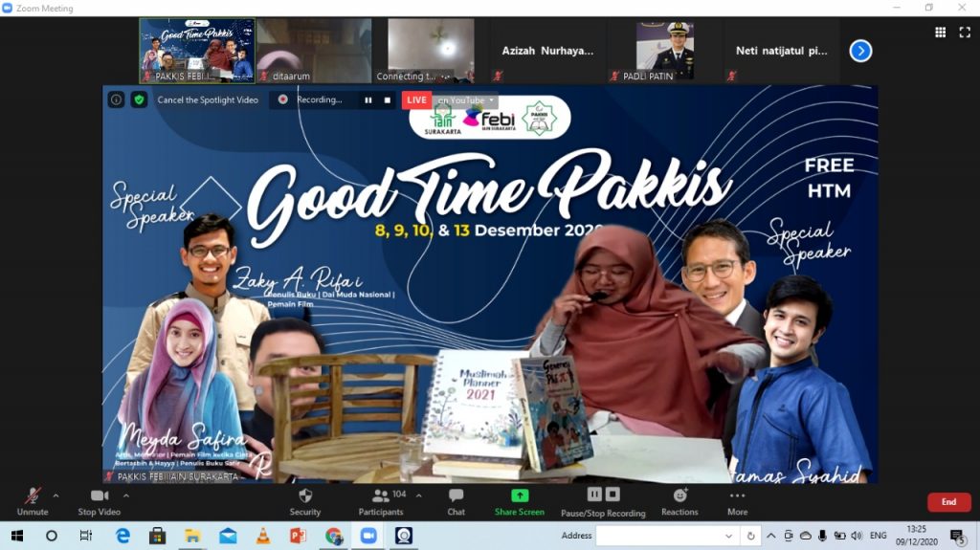Switch to Zoom app on taskbar

pyautogui.click(x=368, y=536)
